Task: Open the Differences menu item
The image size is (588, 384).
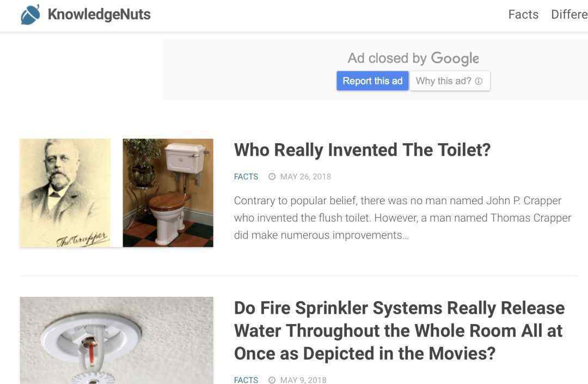Action: (569, 14)
